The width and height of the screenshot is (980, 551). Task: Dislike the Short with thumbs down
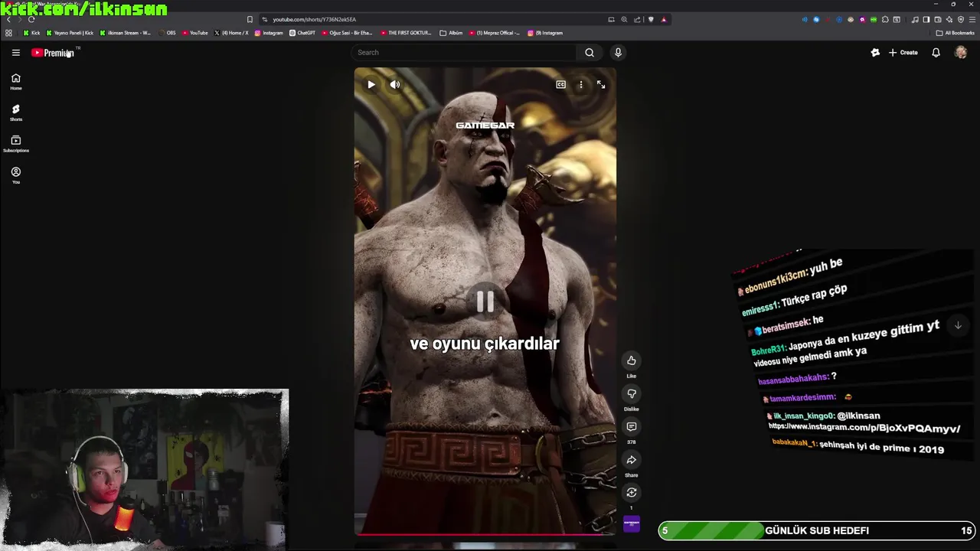click(632, 393)
